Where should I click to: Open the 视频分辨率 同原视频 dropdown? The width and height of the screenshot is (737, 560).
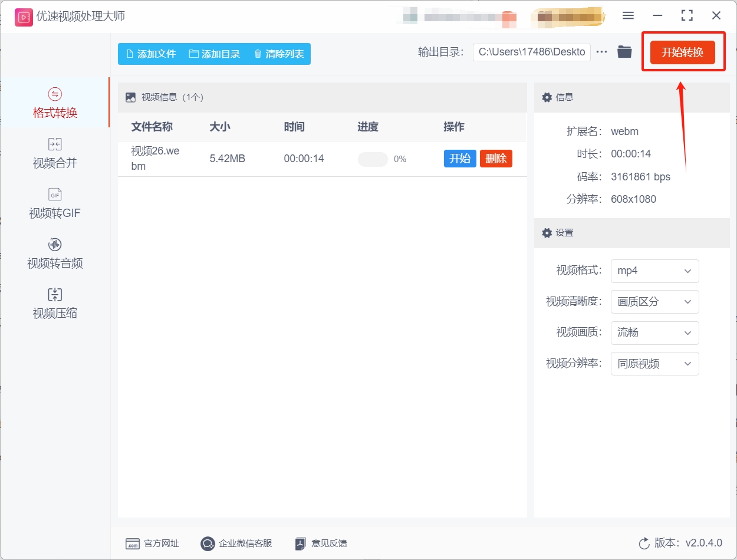pyautogui.click(x=654, y=364)
